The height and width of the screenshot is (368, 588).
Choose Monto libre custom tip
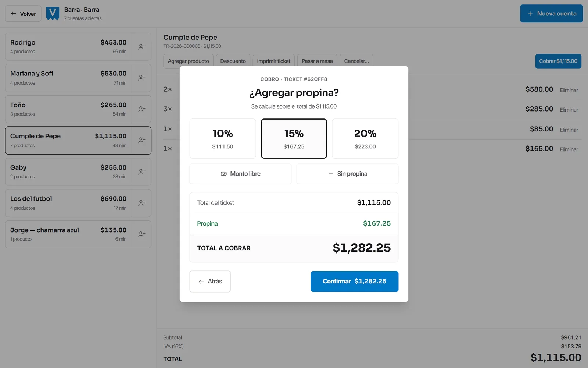(240, 174)
